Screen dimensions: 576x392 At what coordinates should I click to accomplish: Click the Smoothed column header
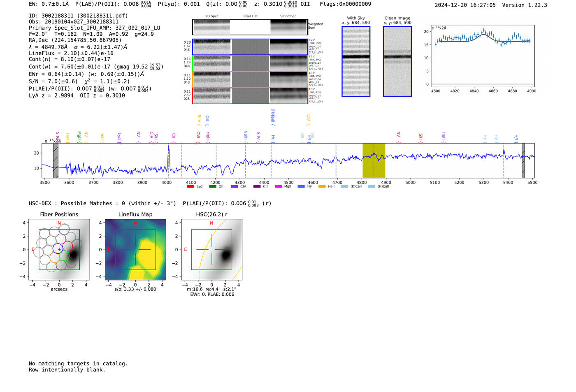click(288, 16)
